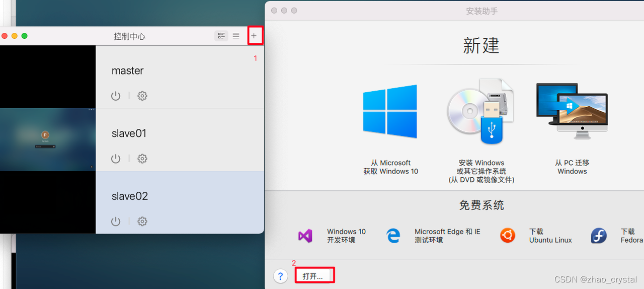Select the slave01 VM name
The image size is (644, 289).
(129, 133)
